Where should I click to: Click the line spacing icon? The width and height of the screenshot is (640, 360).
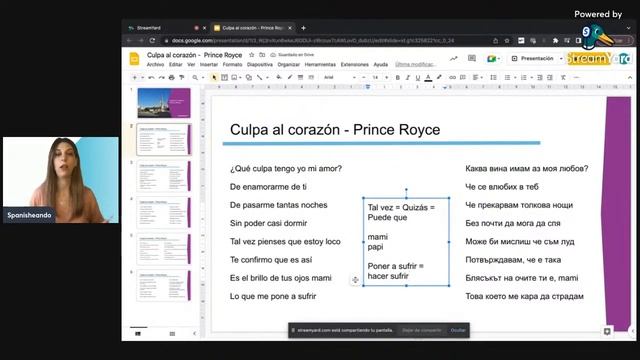pyautogui.click(x=493, y=78)
